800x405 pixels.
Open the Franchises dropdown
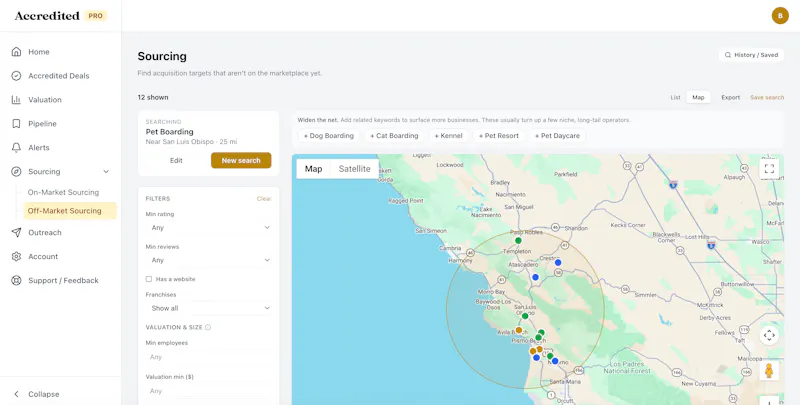(209, 308)
